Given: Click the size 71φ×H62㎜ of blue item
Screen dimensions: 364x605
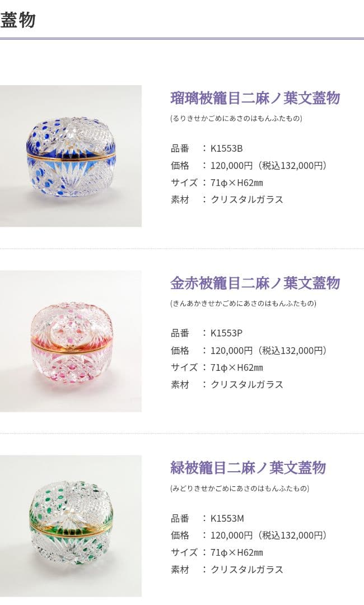Looking at the screenshot, I should click(x=237, y=183).
